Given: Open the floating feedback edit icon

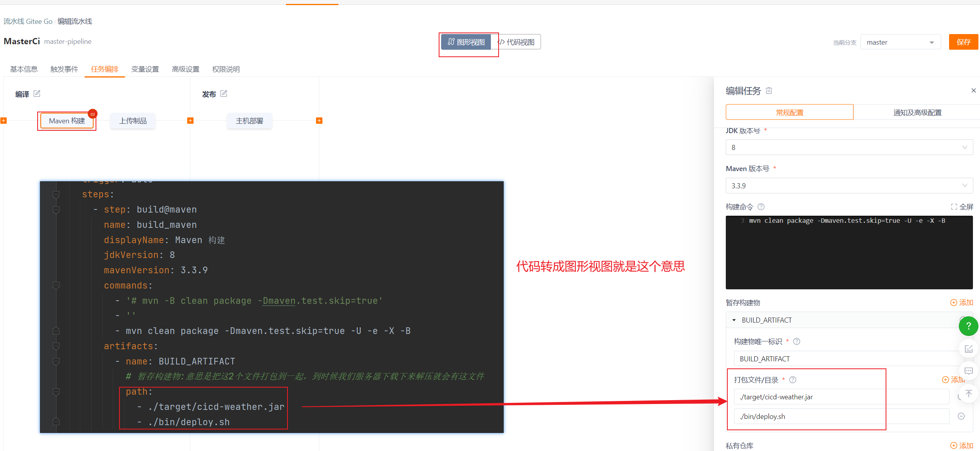Looking at the screenshot, I should click(969, 348).
